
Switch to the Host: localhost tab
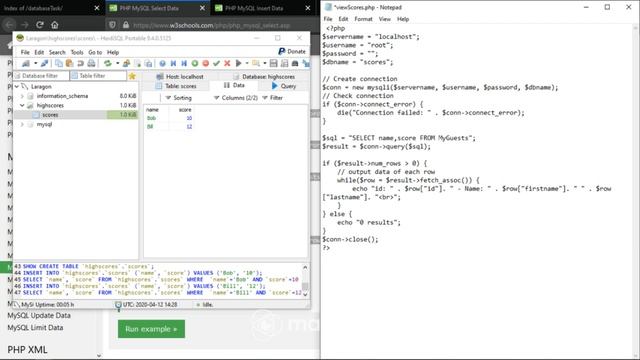point(180,76)
